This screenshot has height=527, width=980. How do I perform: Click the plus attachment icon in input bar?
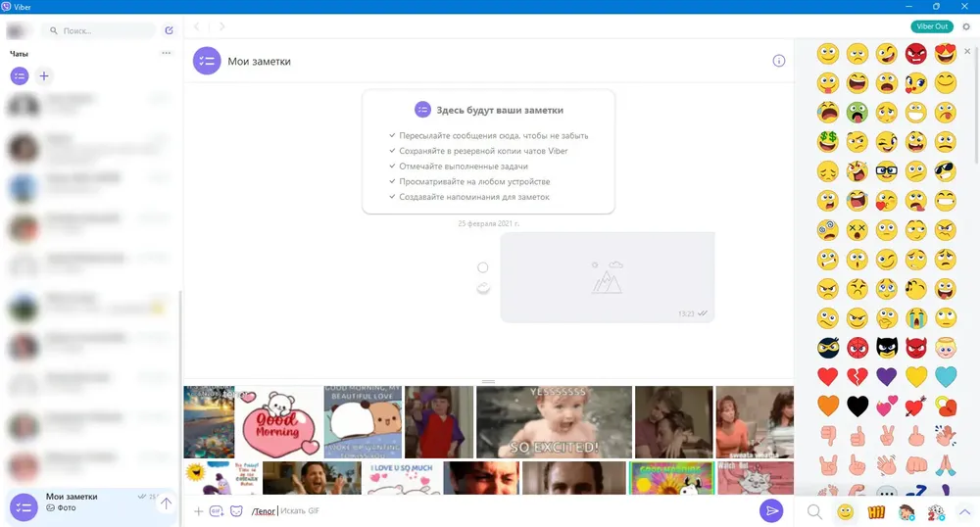pos(198,511)
